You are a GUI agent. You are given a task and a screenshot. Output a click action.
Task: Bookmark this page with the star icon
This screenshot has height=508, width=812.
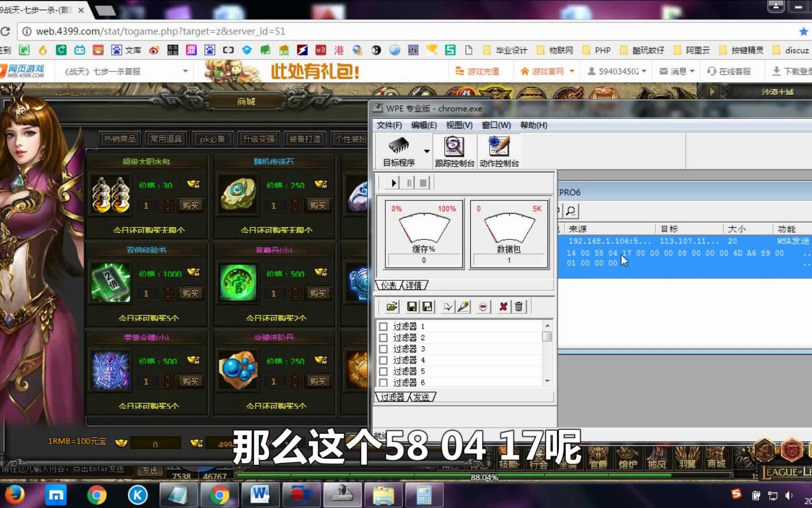pyautogui.click(x=804, y=32)
